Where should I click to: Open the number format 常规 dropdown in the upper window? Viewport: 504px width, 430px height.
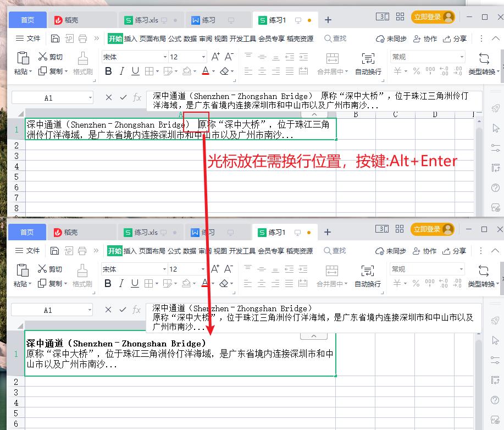[462, 57]
